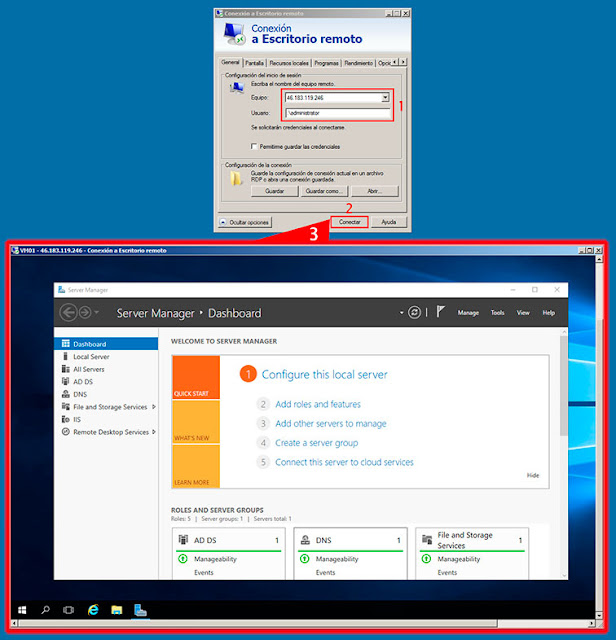Switch to the Recursos locales tab
The height and width of the screenshot is (640, 616).
289,63
